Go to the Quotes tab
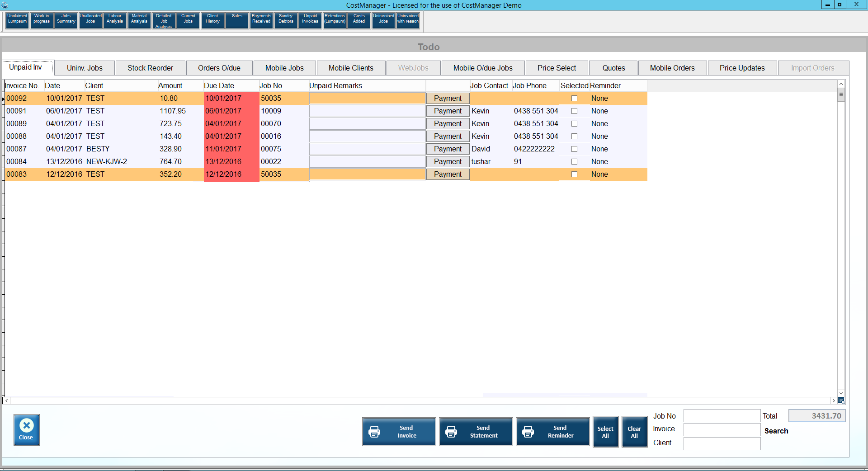The height and width of the screenshot is (471, 868). [x=614, y=68]
